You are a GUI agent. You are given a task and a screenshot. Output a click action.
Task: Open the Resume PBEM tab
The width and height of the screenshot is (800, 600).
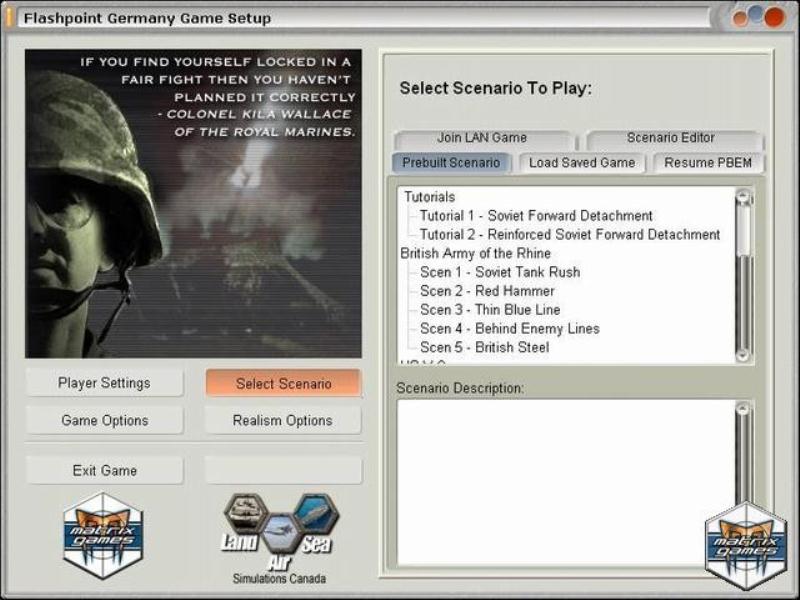click(708, 163)
